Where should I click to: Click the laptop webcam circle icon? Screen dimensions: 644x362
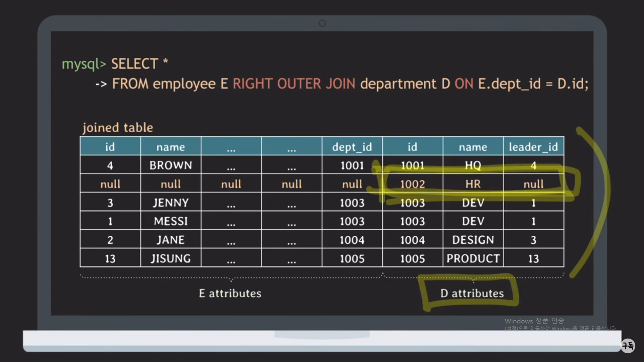point(322,23)
